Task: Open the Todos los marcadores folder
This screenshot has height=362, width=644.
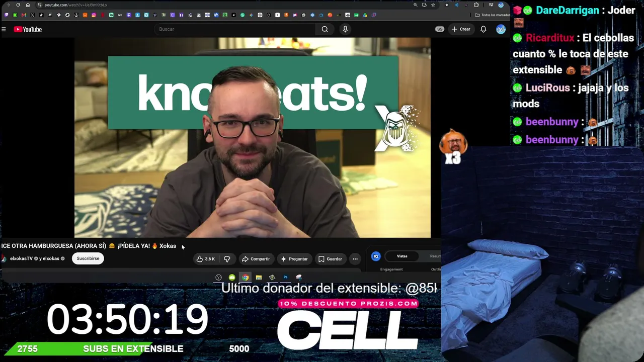Action: point(493,15)
